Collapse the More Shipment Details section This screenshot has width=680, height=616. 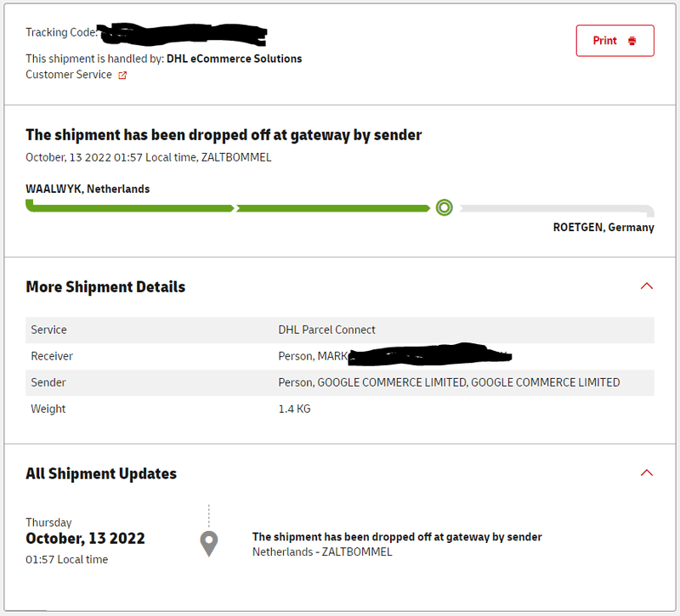(x=646, y=286)
